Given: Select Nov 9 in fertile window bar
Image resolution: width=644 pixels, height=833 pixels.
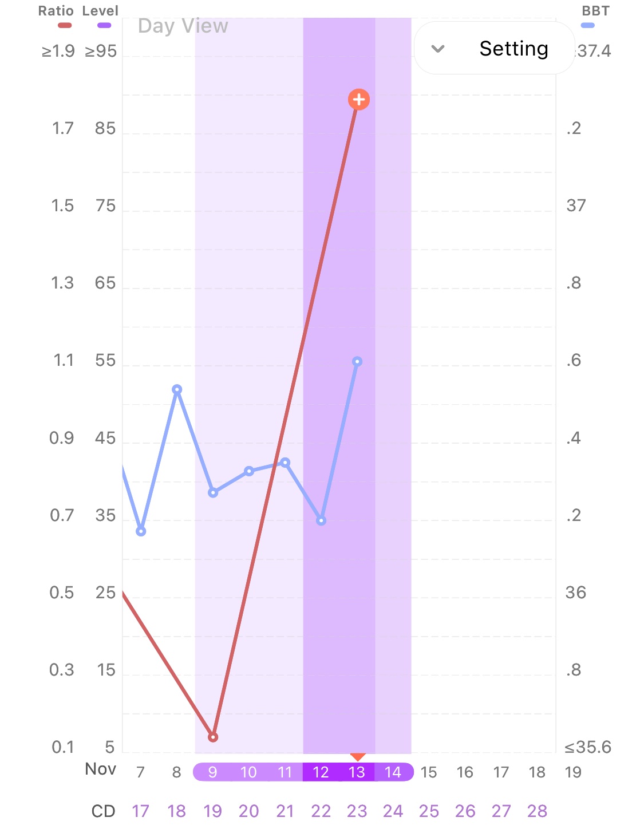Looking at the screenshot, I should (212, 772).
